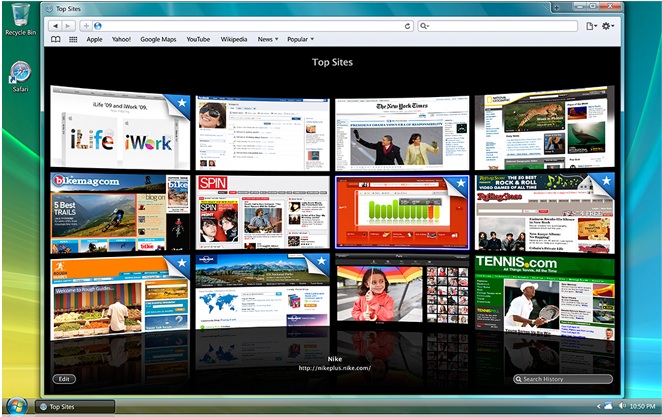Click the star badge on the Lonely Planet thumbnail

coord(321,261)
